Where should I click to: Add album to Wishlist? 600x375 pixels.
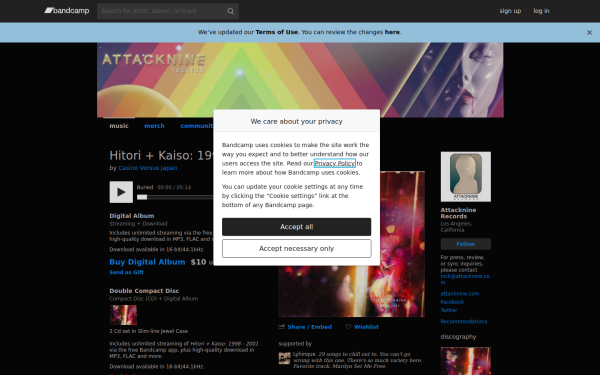pos(366,327)
